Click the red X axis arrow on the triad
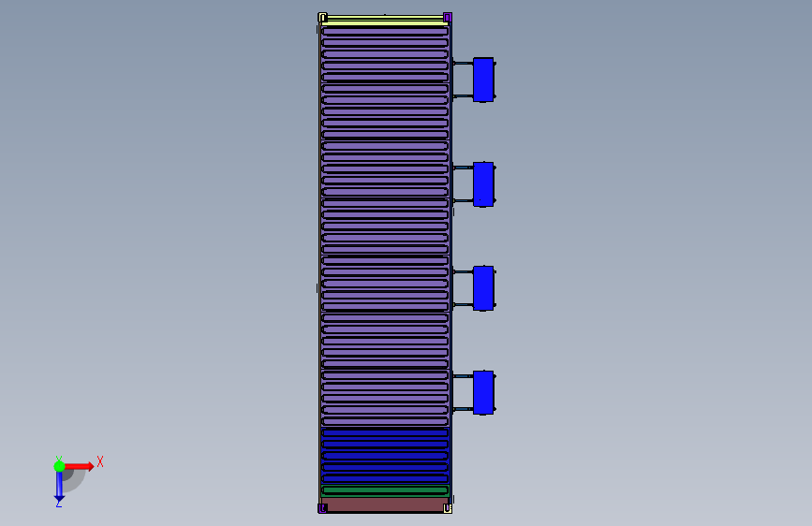 (x=79, y=466)
